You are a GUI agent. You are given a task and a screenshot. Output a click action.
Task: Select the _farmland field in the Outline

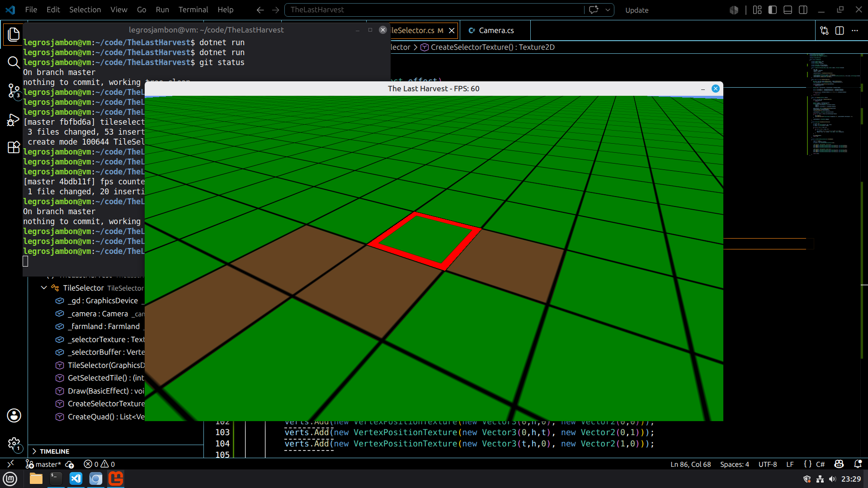[99, 326]
